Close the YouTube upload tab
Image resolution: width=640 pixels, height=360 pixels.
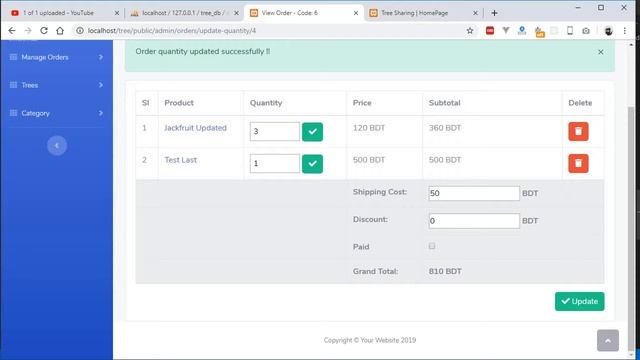tap(117, 13)
